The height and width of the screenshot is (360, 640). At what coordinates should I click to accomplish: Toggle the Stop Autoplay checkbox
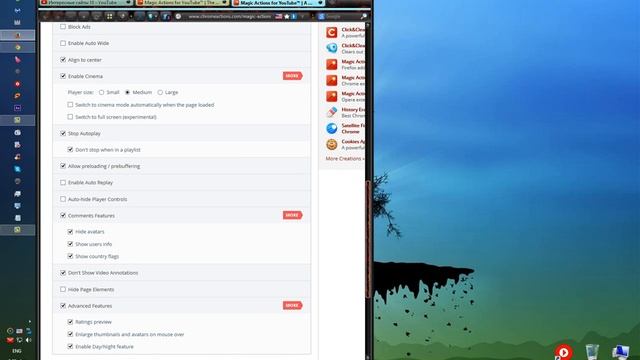(x=63, y=133)
